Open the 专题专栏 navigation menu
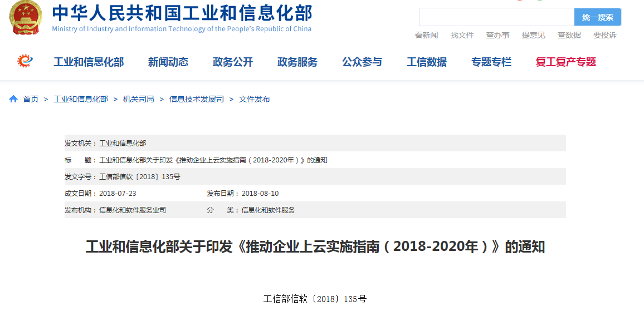Image resolution: width=644 pixels, height=321 pixels. click(491, 62)
